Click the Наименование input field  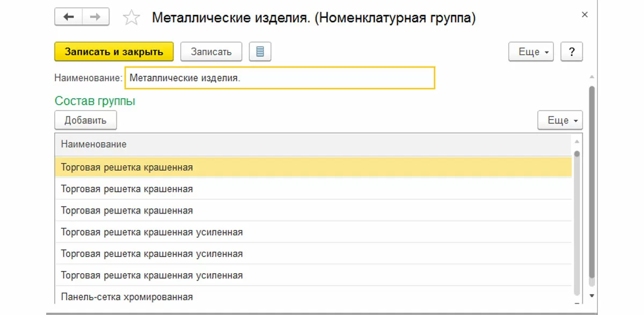(280, 78)
